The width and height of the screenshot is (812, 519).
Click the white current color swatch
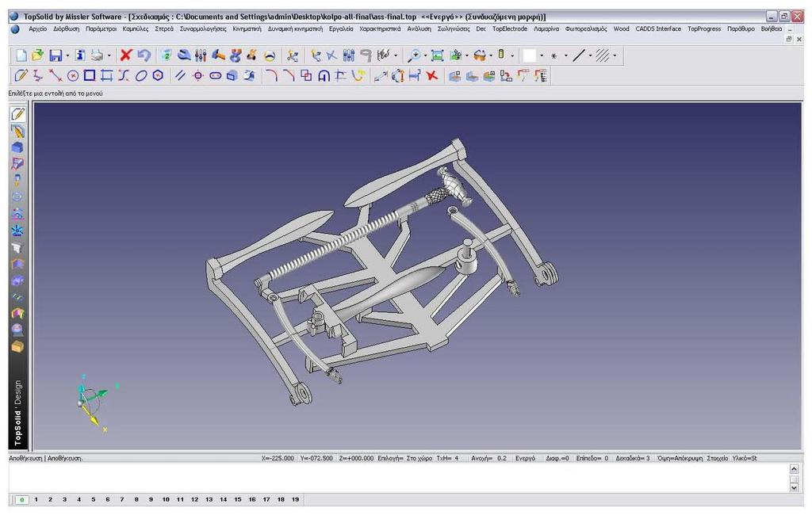(x=529, y=55)
